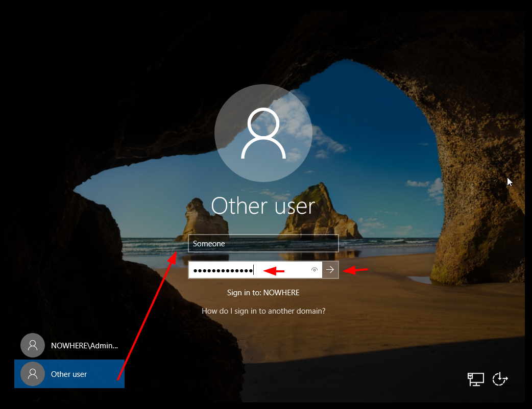532x409 pixels.
Task: Click the username field containing Someone
Action: tap(263, 243)
